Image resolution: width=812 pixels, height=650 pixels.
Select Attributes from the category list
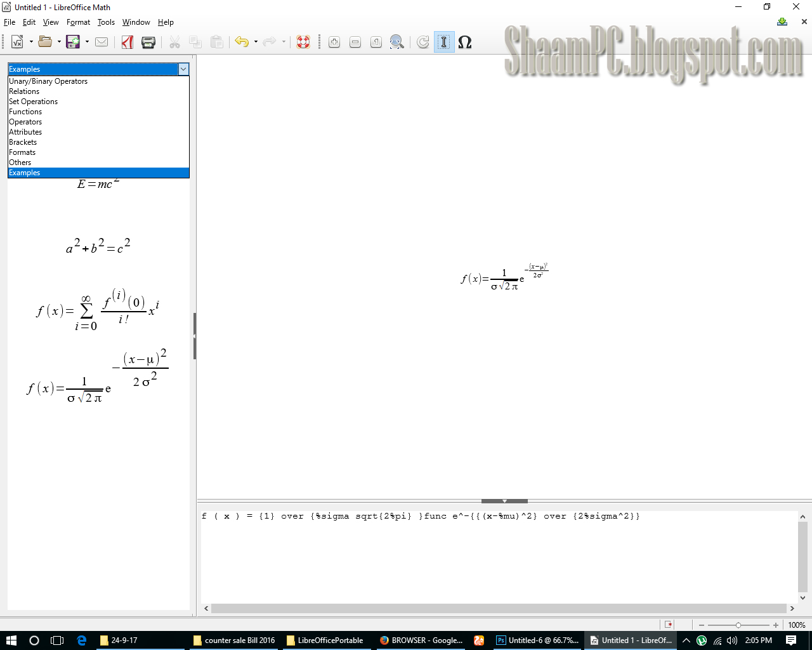coord(98,132)
